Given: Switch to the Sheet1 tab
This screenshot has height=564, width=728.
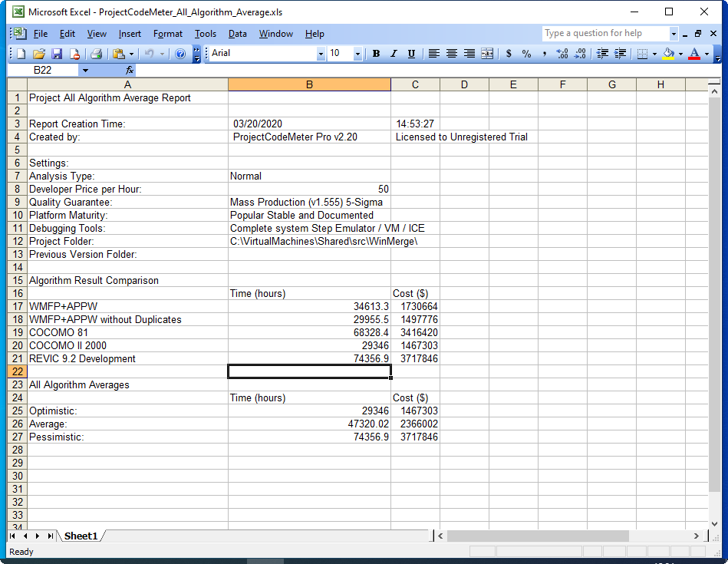Looking at the screenshot, I should pos(81,536).
